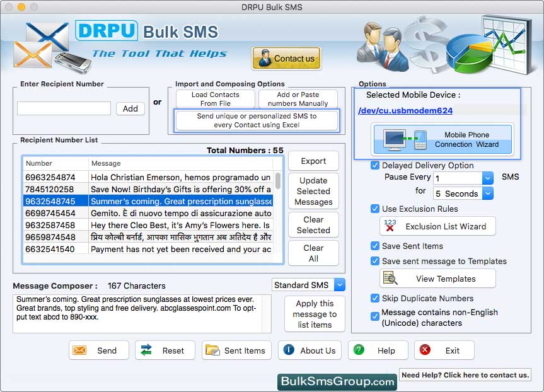The height and width of the screenshot is (392, 544).
Task: Click Add recipient number button
Action: coord(130,108)
